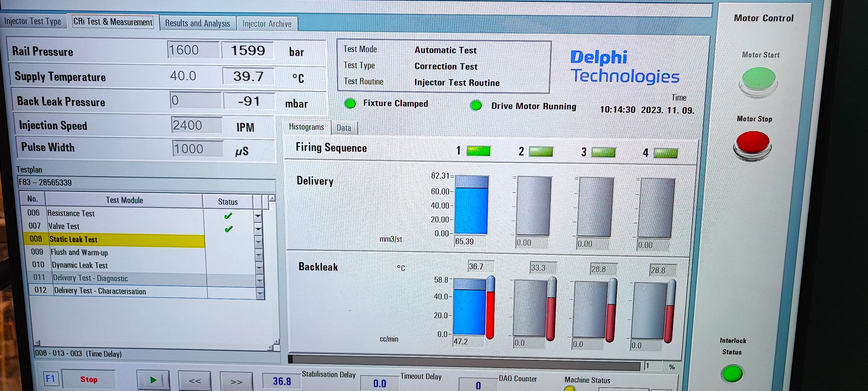Image resolution: width=868 pixels, height=391 pixels.
Task: Click the Rail Pressure setpoint field
Action: [193, 50]
